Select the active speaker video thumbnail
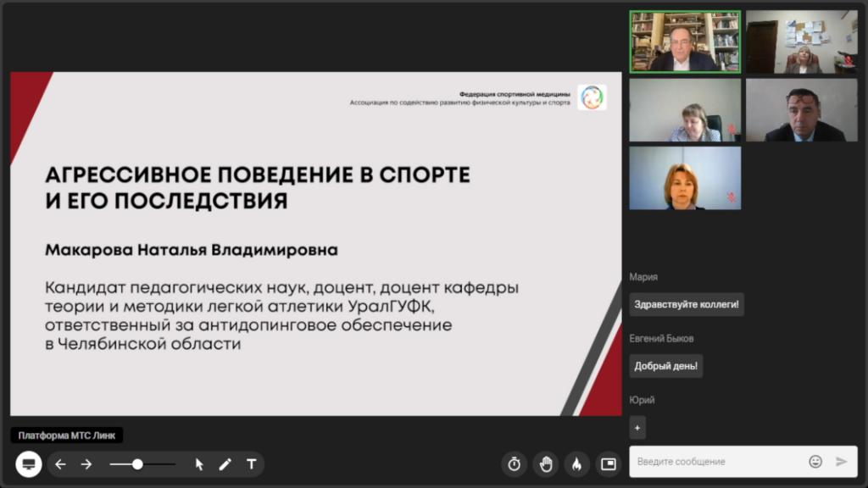Image resolution: width=868 pixels, height=488 pixels. point(685,42)
